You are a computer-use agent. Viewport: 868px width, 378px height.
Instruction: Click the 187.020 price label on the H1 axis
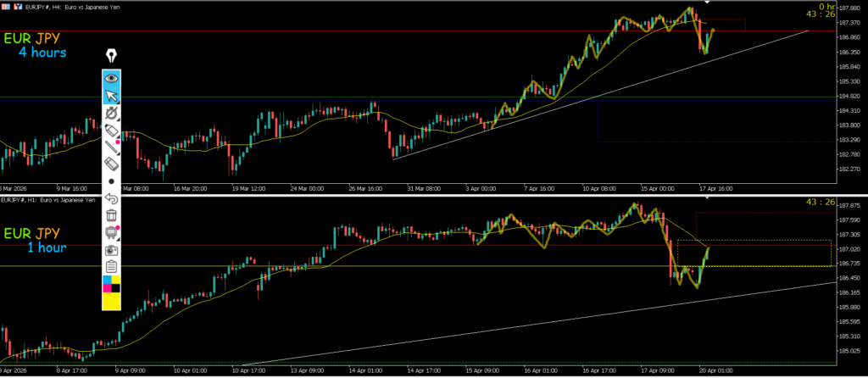(x=849, y=250)
